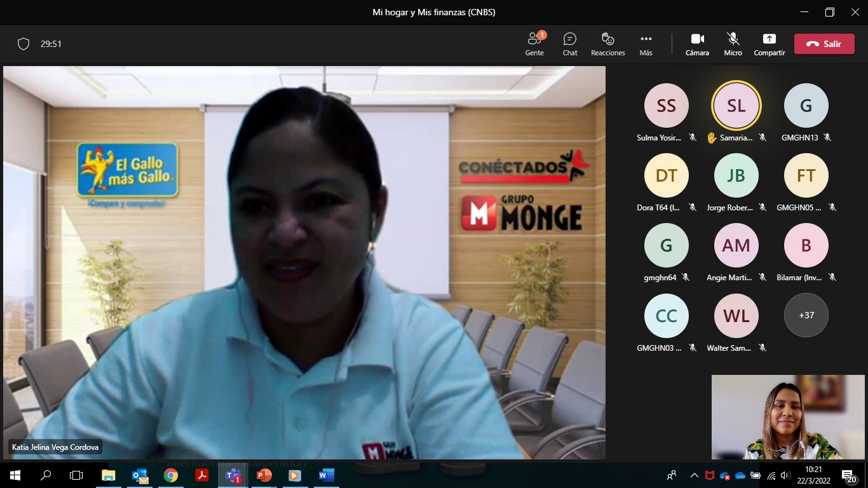This screenshot has height=488, width=868.
Task: Select the Angie Martinez AM avatar
Action: pos(736,245)
